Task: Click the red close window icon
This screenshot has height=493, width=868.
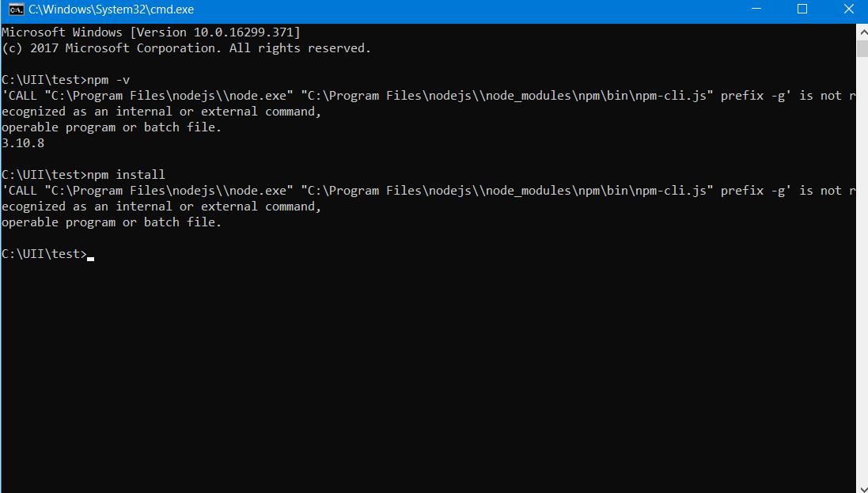Action: 849,9
